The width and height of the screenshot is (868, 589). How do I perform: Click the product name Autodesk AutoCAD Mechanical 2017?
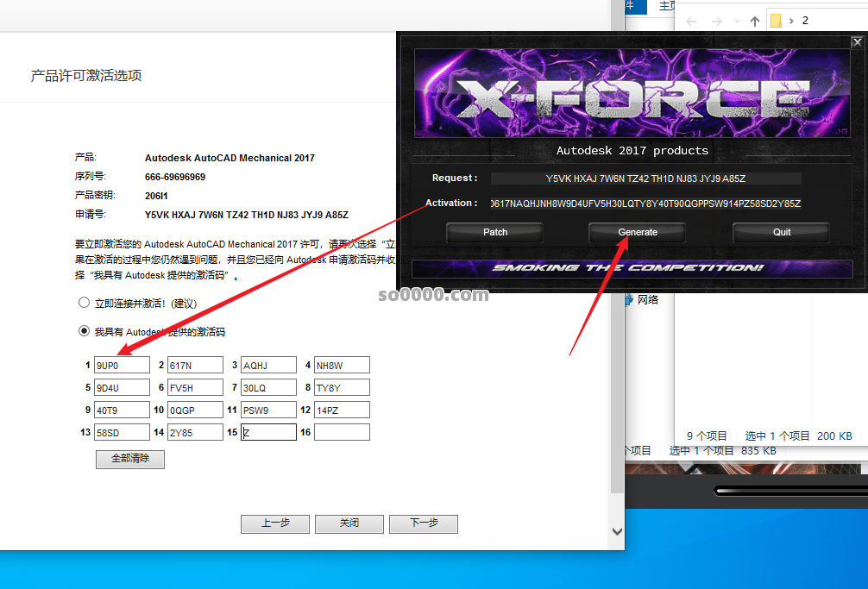pyautogui.click(x=230, y=158)
